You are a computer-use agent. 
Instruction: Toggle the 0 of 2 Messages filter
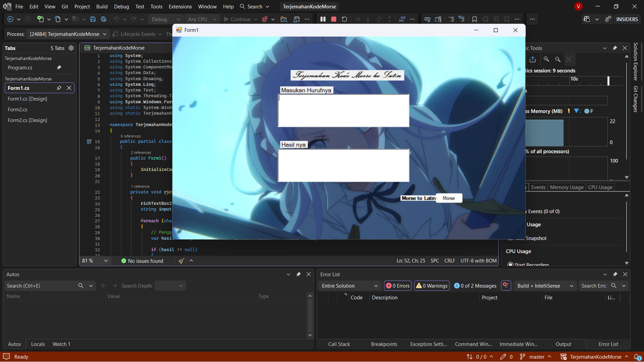475,286
